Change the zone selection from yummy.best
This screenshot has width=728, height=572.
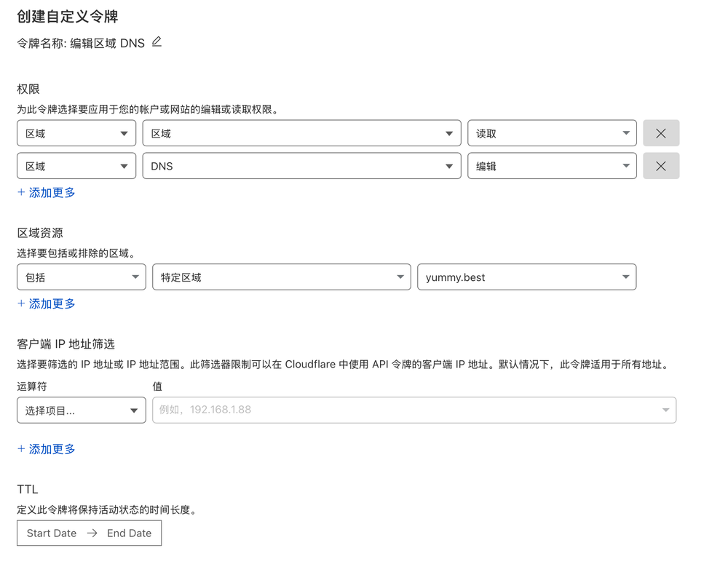pyautogui.click(x=527, y=277)
